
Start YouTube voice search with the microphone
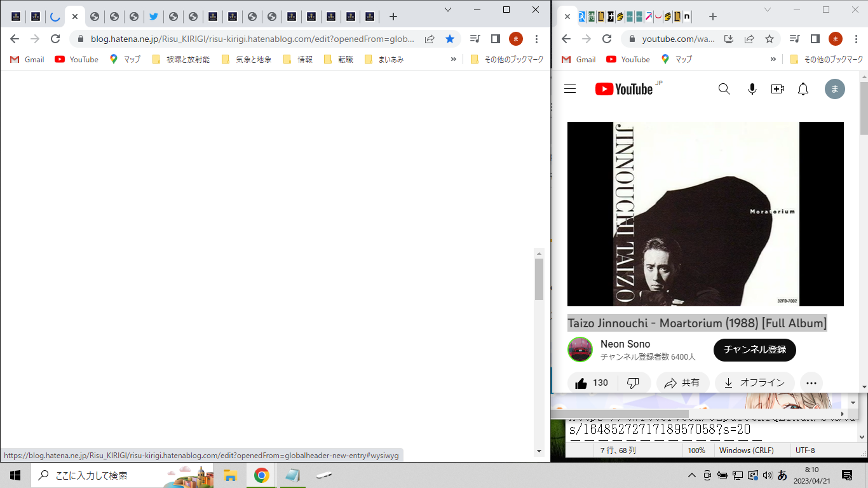point(752,89)
